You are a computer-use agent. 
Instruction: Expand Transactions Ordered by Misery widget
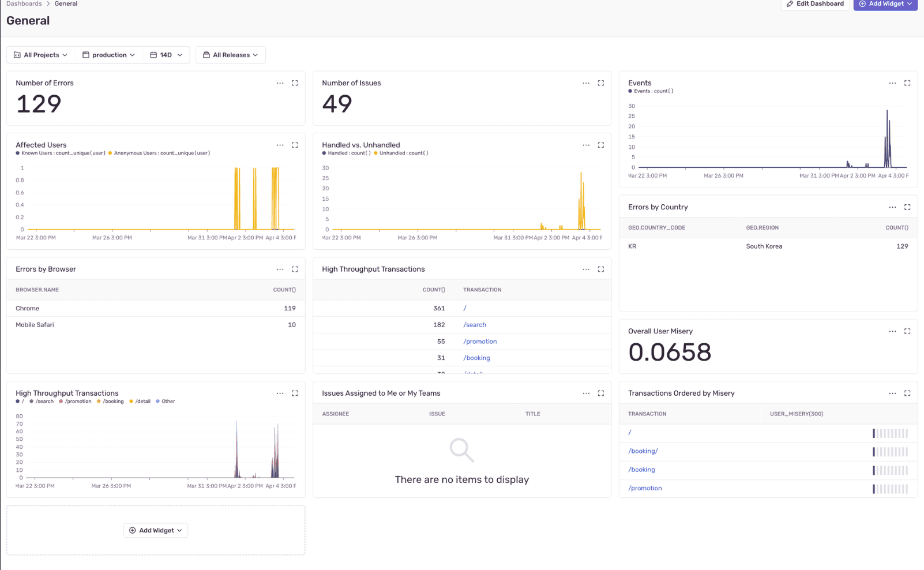[x=907, y=393]
